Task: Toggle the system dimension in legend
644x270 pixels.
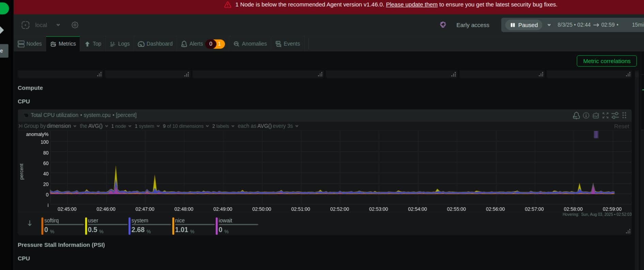Action: (150, 226)
